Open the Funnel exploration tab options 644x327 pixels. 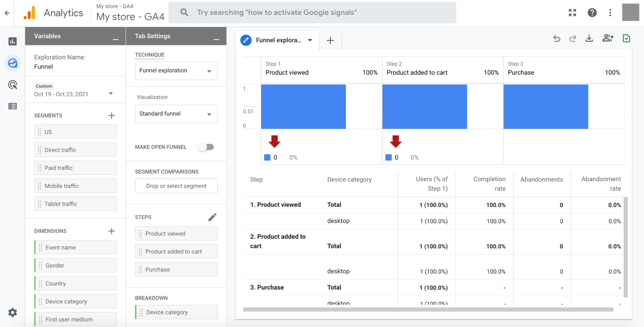(310, 40)
